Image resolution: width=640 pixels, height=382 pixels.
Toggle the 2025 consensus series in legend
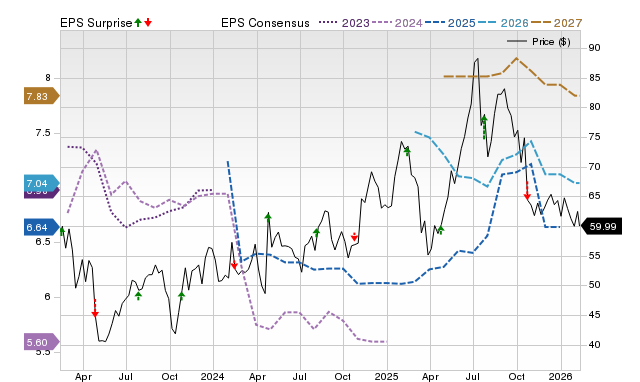(x=450, y=23)
